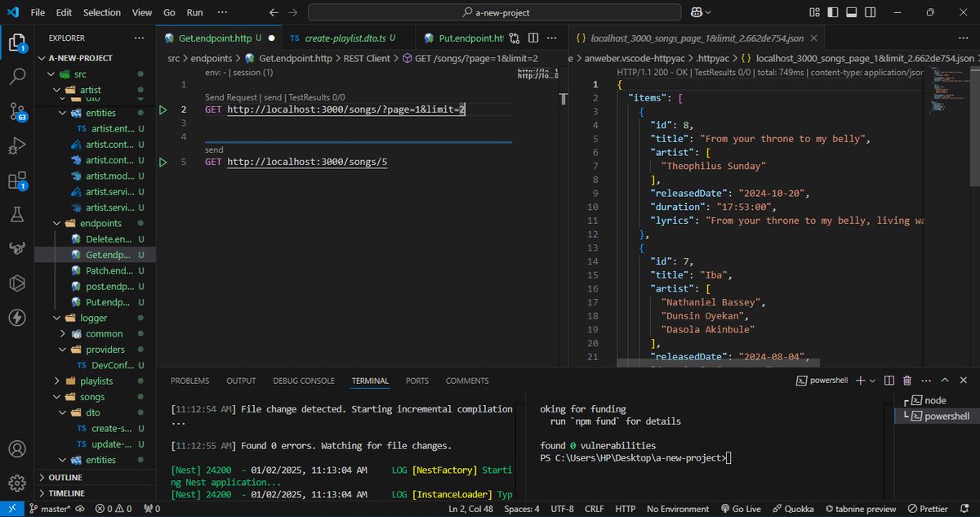Switch to the create-playlist.dto.ts tab
This screenshot has width=980, height=517.
350,38
